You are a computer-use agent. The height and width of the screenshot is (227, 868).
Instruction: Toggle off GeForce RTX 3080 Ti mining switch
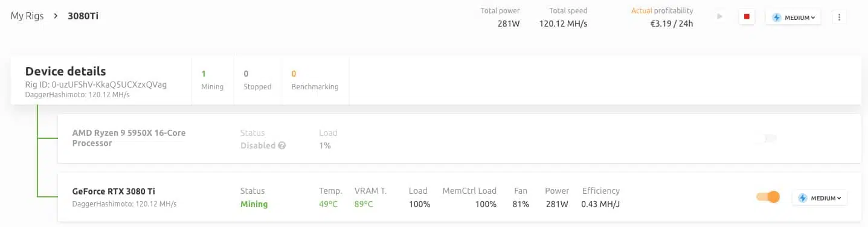[x=768, y=197]
